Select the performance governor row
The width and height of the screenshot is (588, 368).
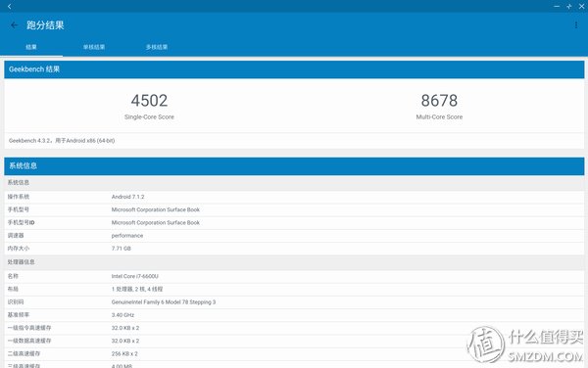(x=294, y=236)
